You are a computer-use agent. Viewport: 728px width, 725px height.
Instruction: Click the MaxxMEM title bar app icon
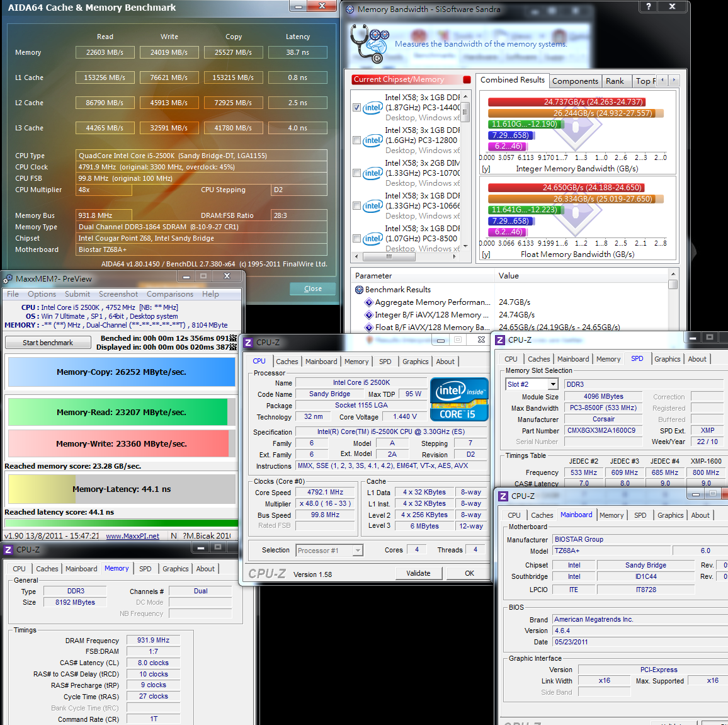click(x=8, y=279)
